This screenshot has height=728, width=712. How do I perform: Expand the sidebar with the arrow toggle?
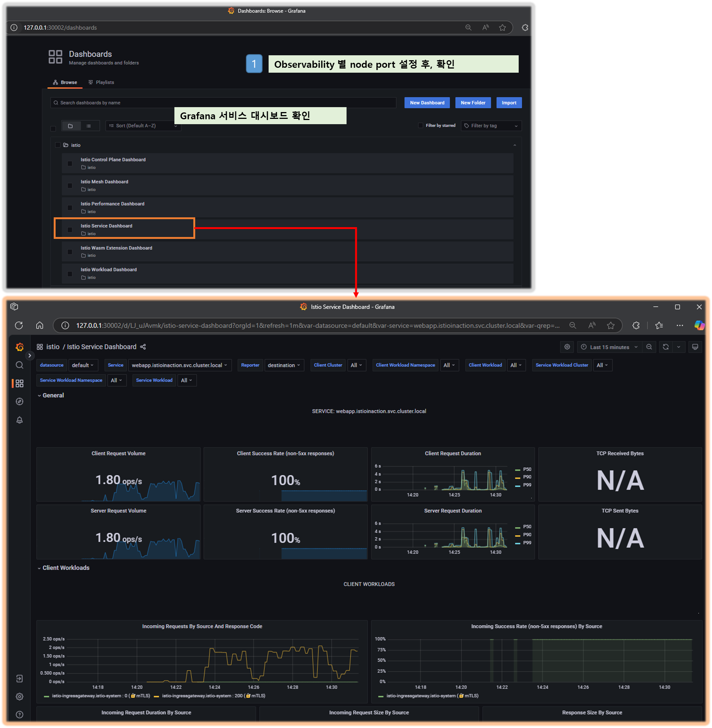pos(30,355)
